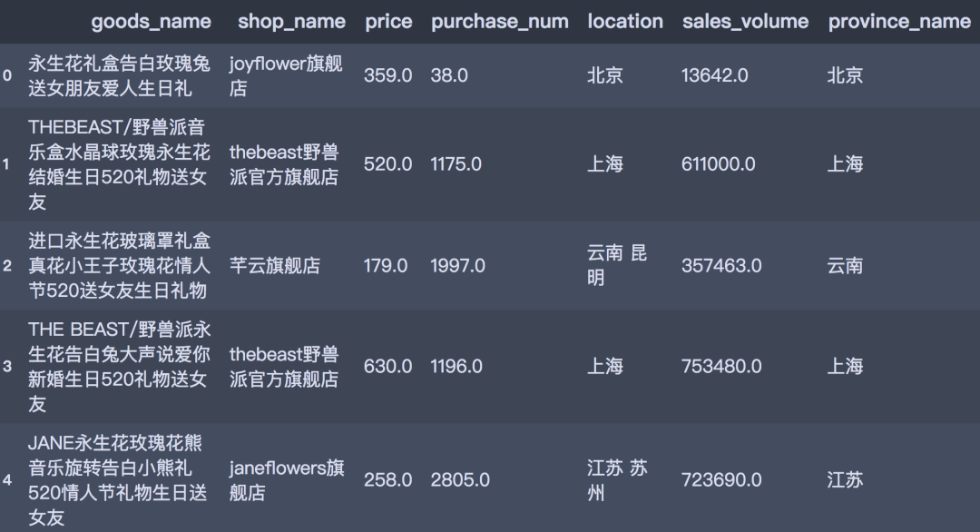Select row index 4

7,479
